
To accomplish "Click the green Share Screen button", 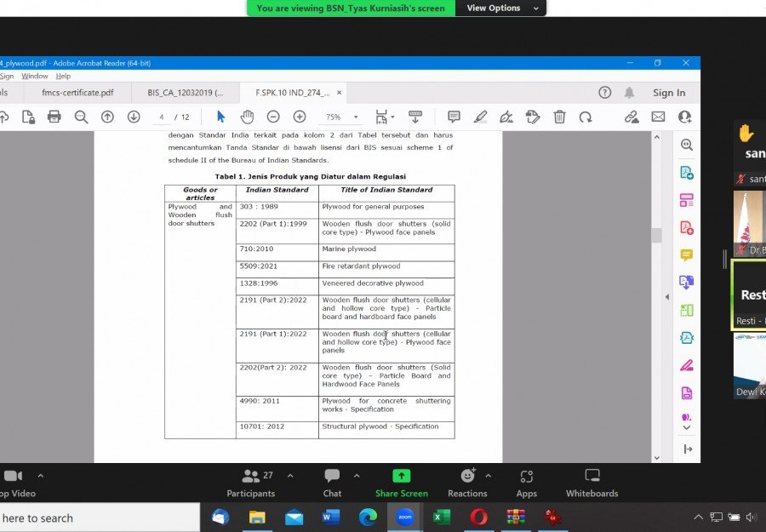I will pyautogui.click(x=402, y=482).
